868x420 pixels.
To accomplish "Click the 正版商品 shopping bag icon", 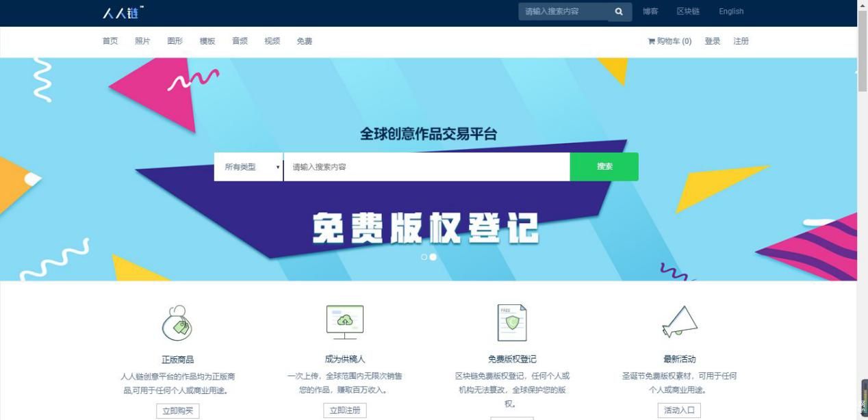I will (x=176, y=323).
